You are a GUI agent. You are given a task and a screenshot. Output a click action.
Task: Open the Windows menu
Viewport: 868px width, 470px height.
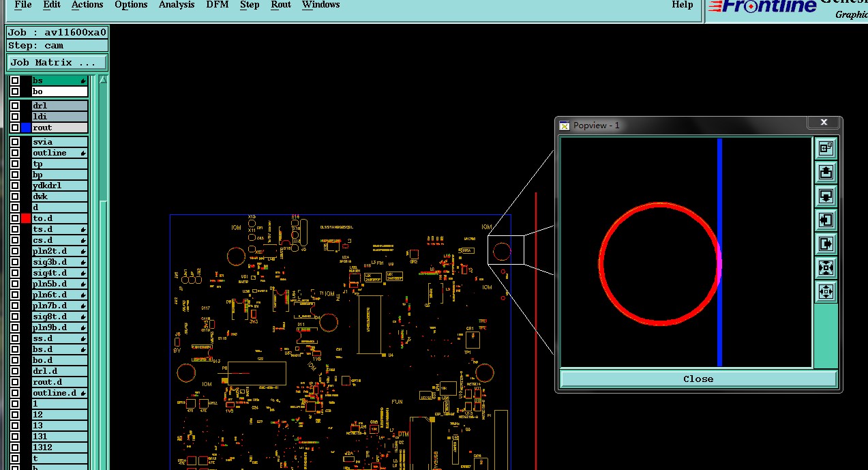[320, 5]
